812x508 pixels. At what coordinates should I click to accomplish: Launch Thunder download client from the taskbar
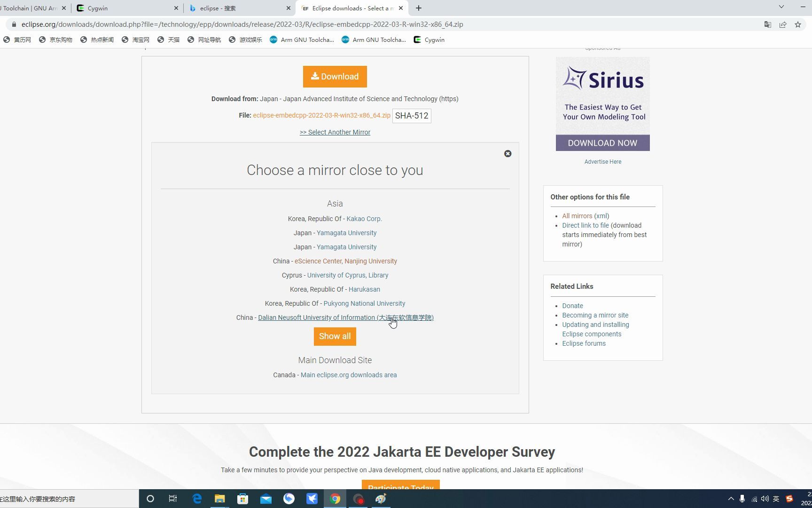[x=312, y=499]
